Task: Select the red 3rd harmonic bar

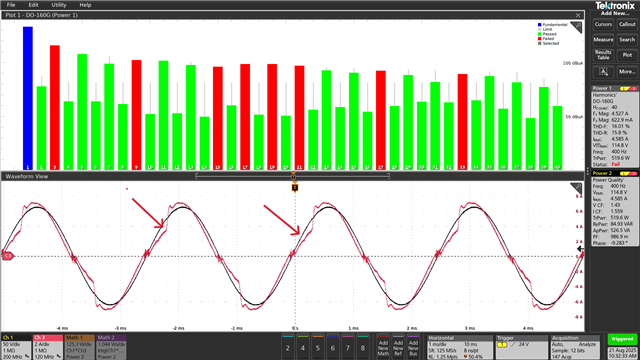Action: [55, 107]
